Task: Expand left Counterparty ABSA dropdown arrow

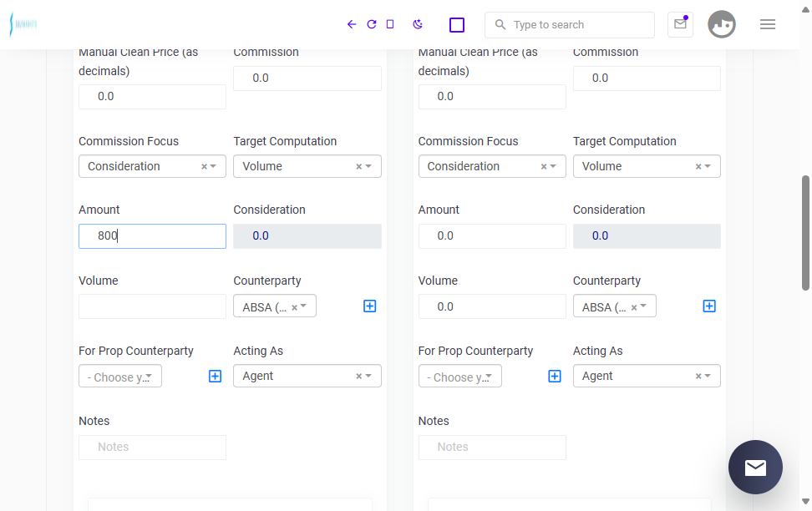Action: tap(303, 306)
